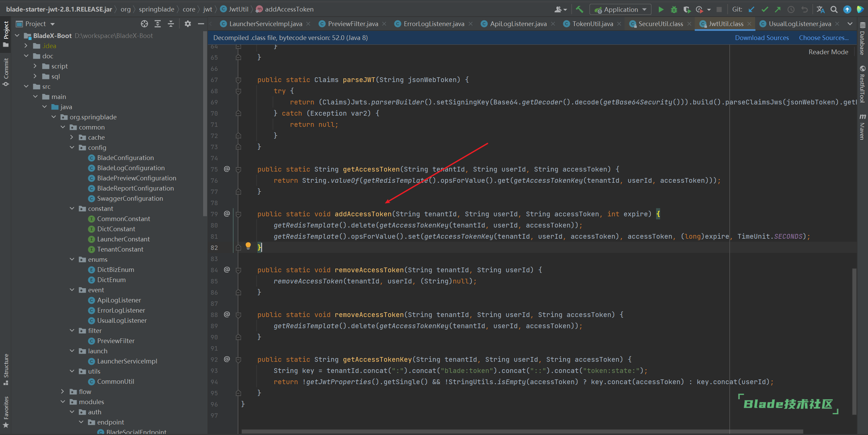Open the Translate plugin icon
Screen dimensions: 868x435
[821, 9]
